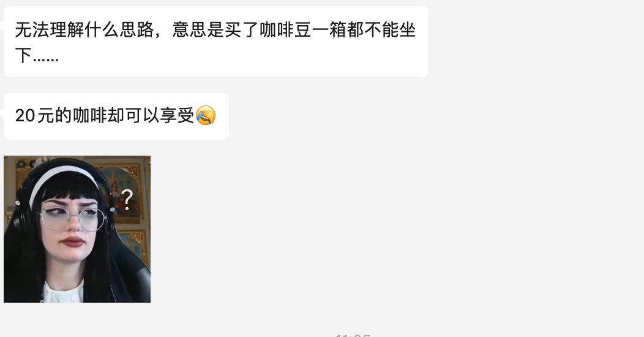This screenshot has width=644, height=337.
Task: Click empty gray chat area beside the sticker
Action: click(370, 229)
